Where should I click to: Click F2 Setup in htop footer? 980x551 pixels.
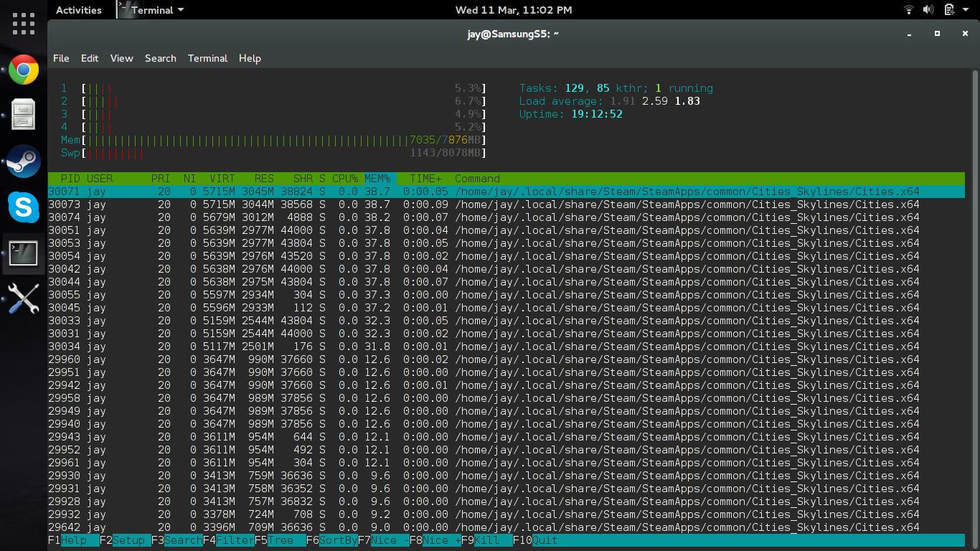point(125,540)
